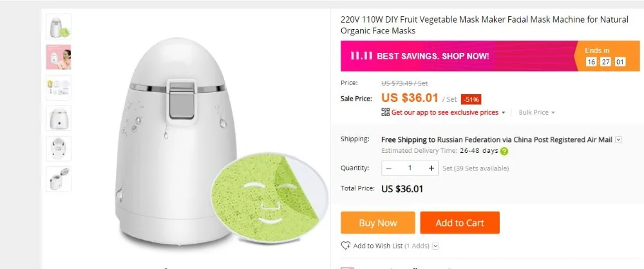Select the third thumbnail showing accessories

coord(59,87)
